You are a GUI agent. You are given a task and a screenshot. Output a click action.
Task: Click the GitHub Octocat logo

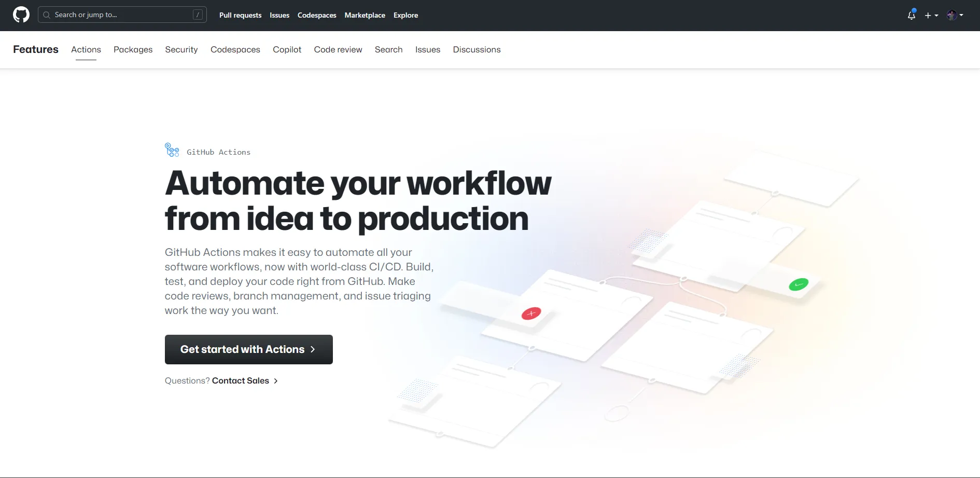pos(21,15)
